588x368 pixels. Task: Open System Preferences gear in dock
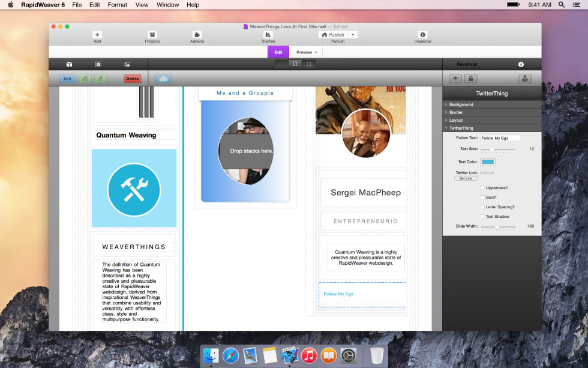348,355
